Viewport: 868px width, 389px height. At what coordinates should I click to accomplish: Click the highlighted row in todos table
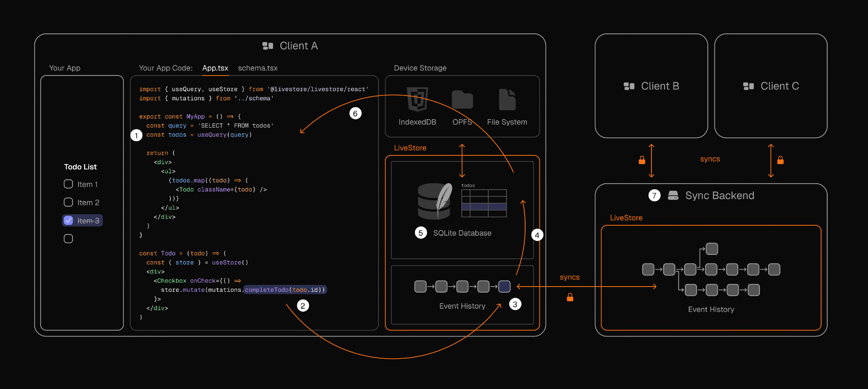(x=484, y=207)
